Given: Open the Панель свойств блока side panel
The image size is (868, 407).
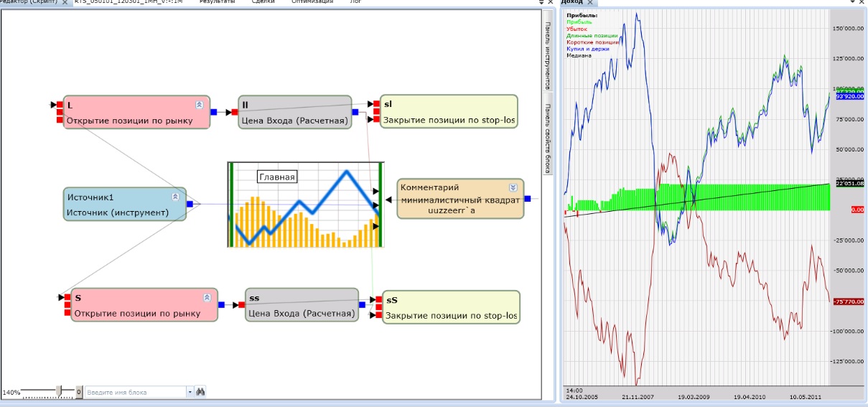Looking at the screenshot, I should (x=547, y=134).
